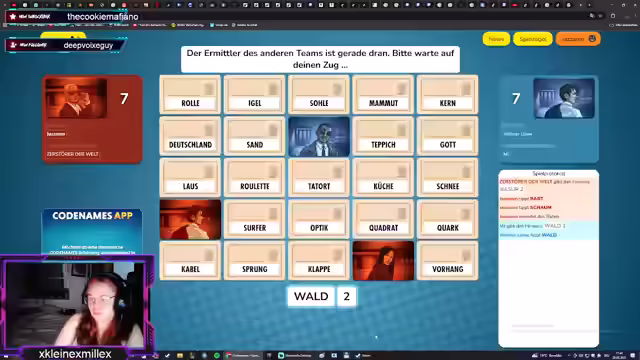
Task: Click the player avatar icon in orange button
Action: pyautogui.click(x=592, y=39)
